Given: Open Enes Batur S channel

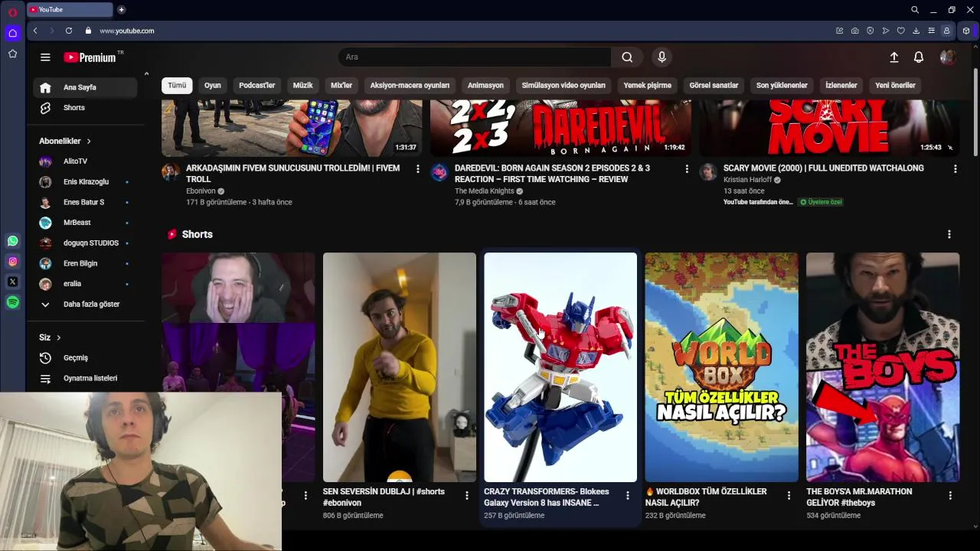Looking at the screenshot, I should click(x=85, y=202).
